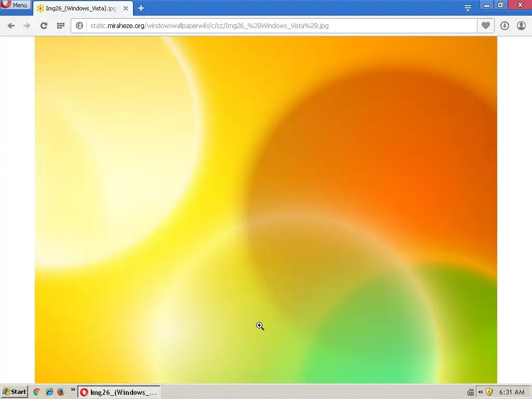Restore down the Opera window
532x399 pixels.
pos(501,5)
